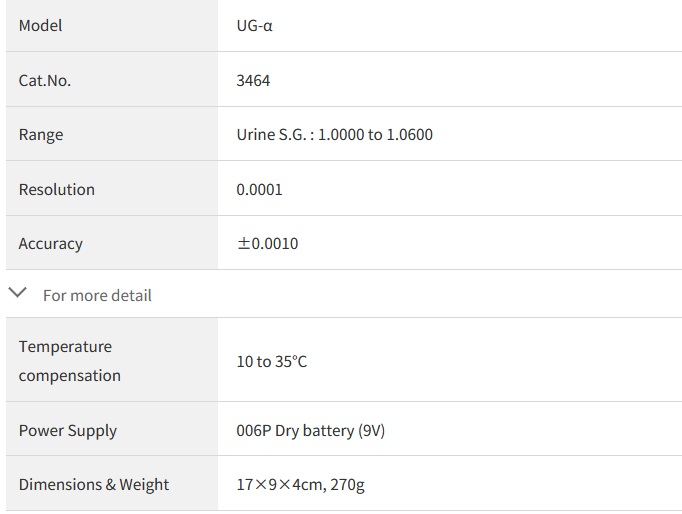This screenshot has height=514, width=682.
Task: Select the Model label cell
Action: click(41, 26)
